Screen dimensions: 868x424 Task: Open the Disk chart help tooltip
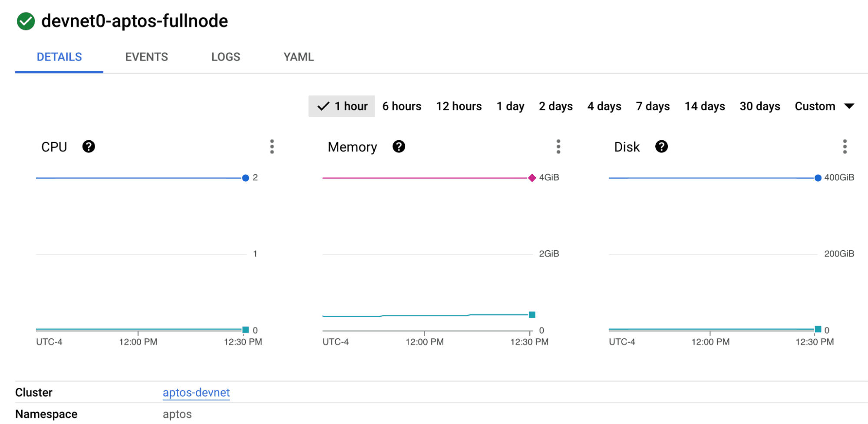(661, 146)
